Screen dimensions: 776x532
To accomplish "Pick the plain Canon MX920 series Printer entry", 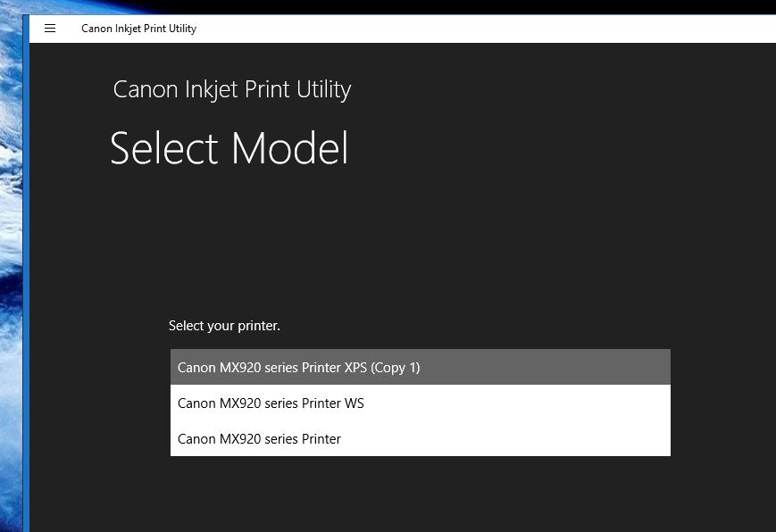I will (x=421, y=438).
